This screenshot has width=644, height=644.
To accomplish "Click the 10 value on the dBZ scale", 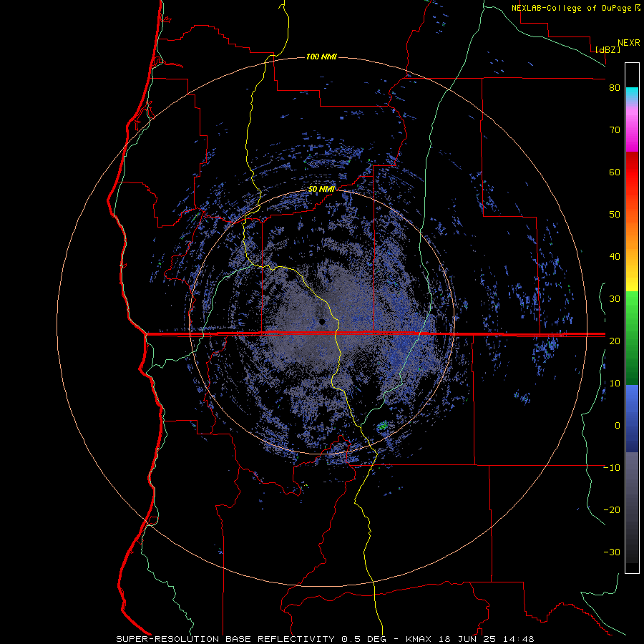I will coord(615,384).
